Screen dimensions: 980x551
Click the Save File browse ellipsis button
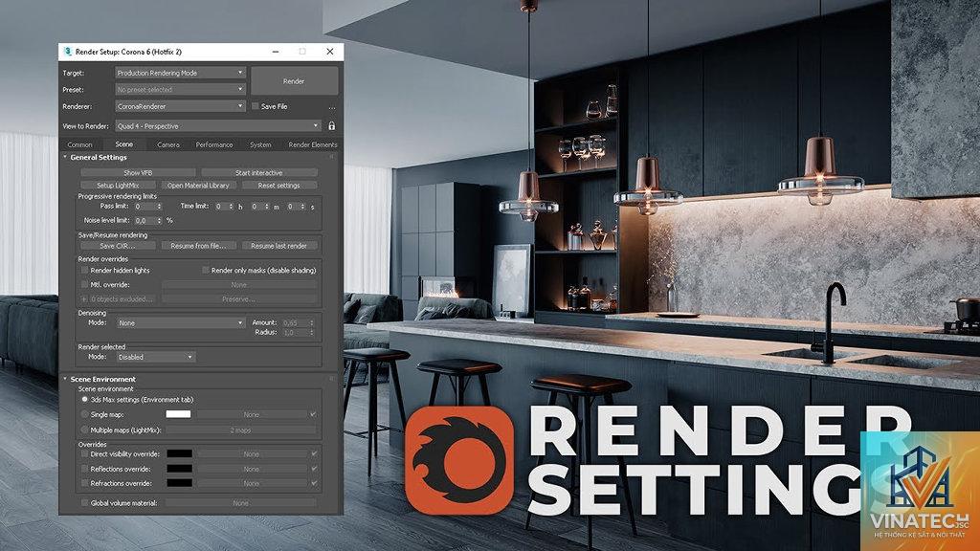coord(332,107)
